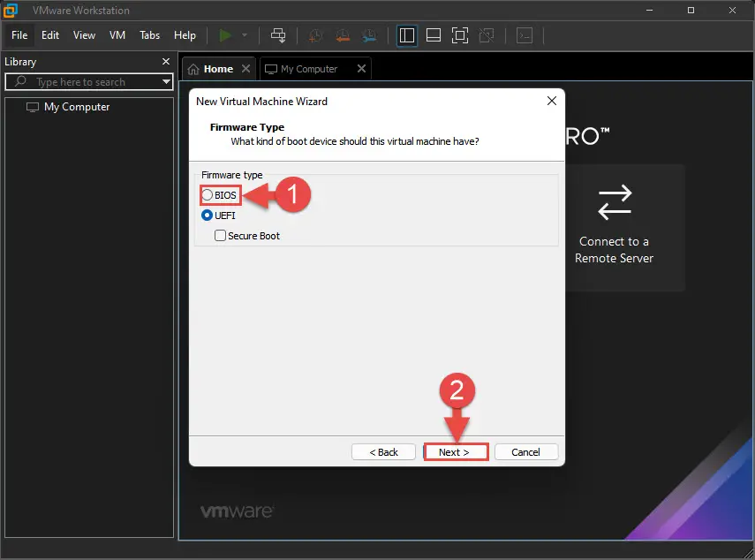Expand the Library search dropdown arrow
This screenshot has height=560, width=755.
point(166,81)
